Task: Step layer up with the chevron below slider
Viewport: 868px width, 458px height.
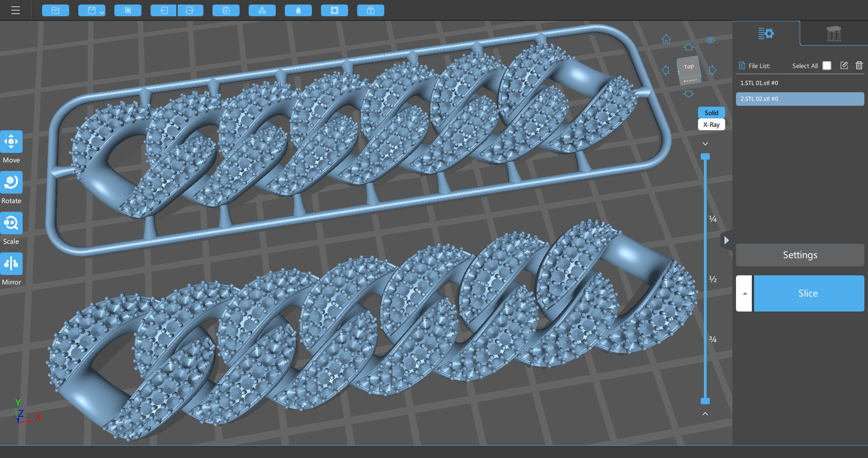Action: (705, 414)
